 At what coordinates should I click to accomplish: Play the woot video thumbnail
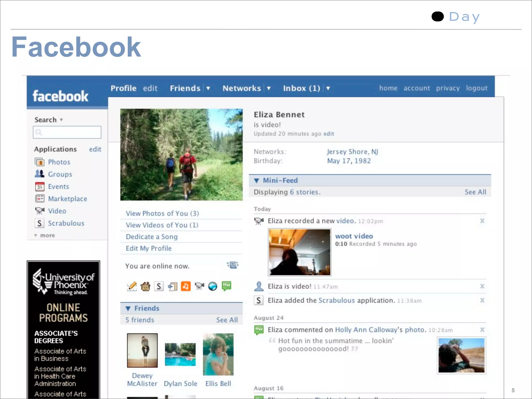click(300, 252)
